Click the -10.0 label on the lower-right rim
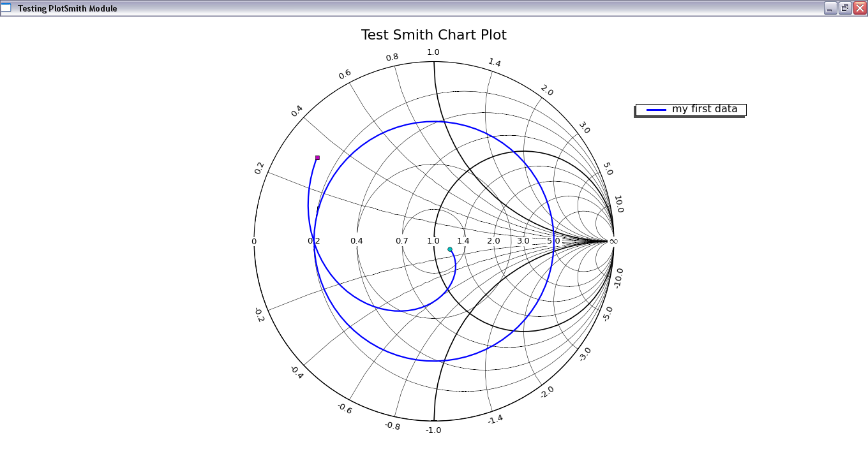This screenshot has width=868, height=461. (618, 279)
